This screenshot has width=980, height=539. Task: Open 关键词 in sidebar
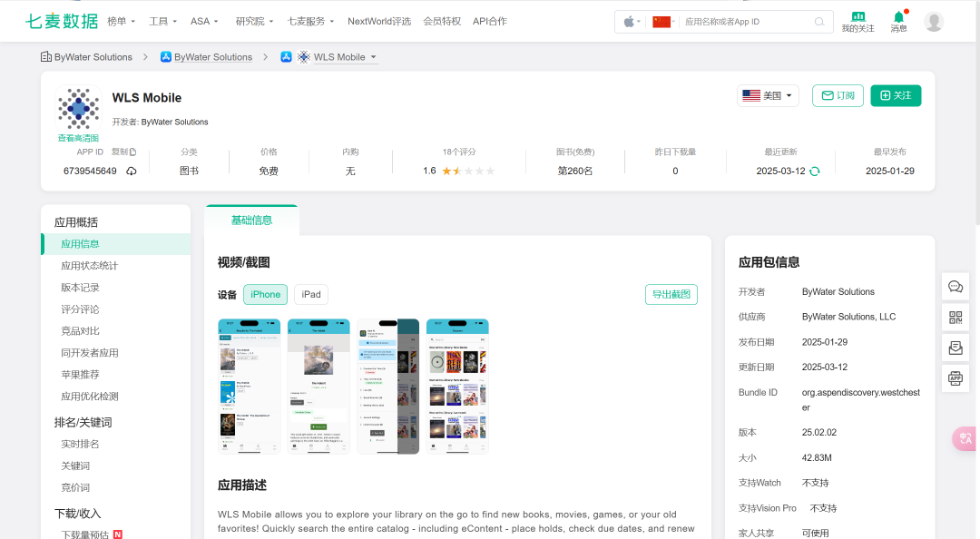pos(75,465)
